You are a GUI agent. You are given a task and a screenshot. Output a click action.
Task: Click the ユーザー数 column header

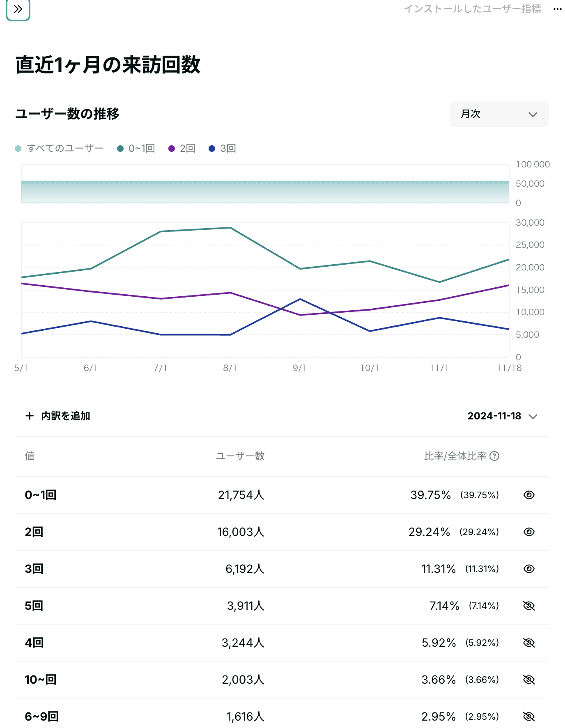[241, 456]
